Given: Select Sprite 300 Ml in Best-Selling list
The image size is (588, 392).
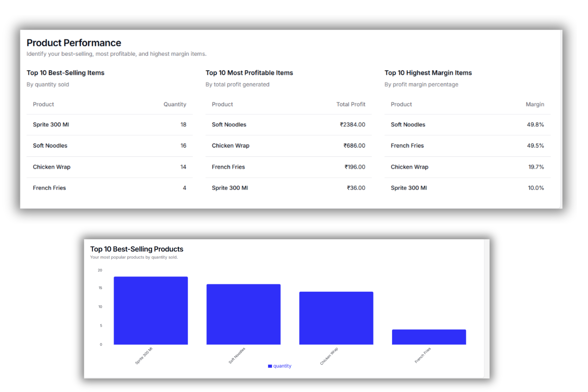Looking at the screenshot, I should [x=51, y=124].
